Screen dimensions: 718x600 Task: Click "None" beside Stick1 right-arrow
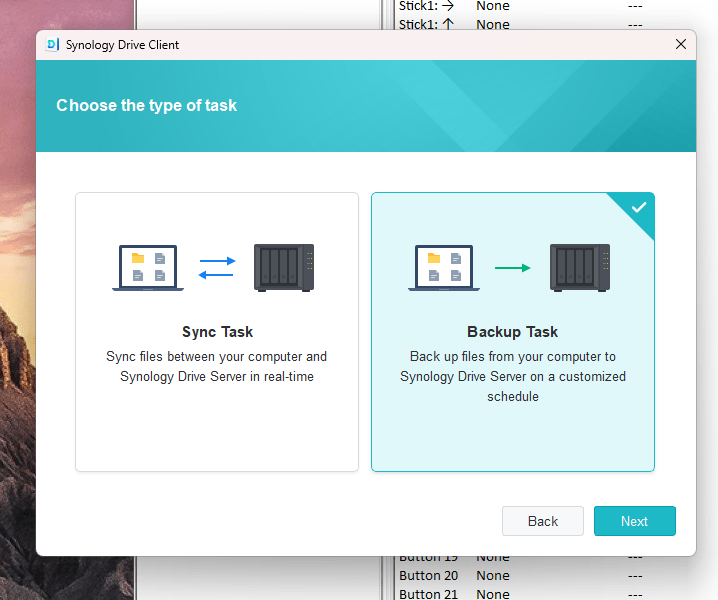pos(493,6)
